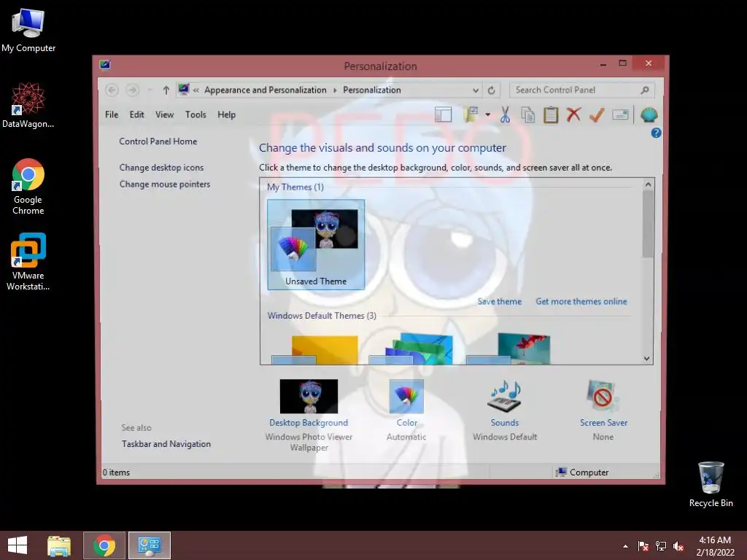747x560 pixels.
Task: Click the blue Help question mark icon
Action: (656, 133)
